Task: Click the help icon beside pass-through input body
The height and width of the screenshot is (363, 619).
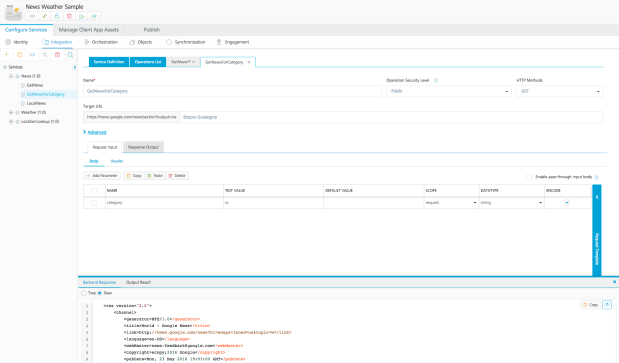Action: click(x=596, y=177)
